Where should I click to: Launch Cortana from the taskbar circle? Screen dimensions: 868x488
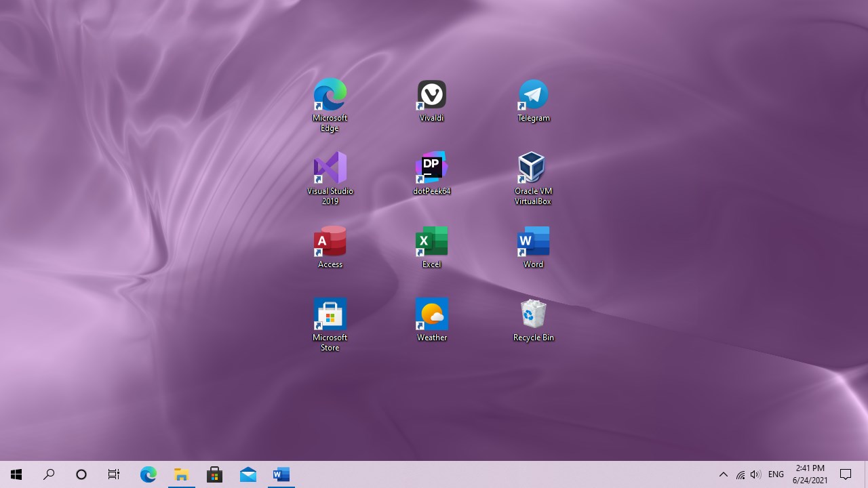coord(81,474)
